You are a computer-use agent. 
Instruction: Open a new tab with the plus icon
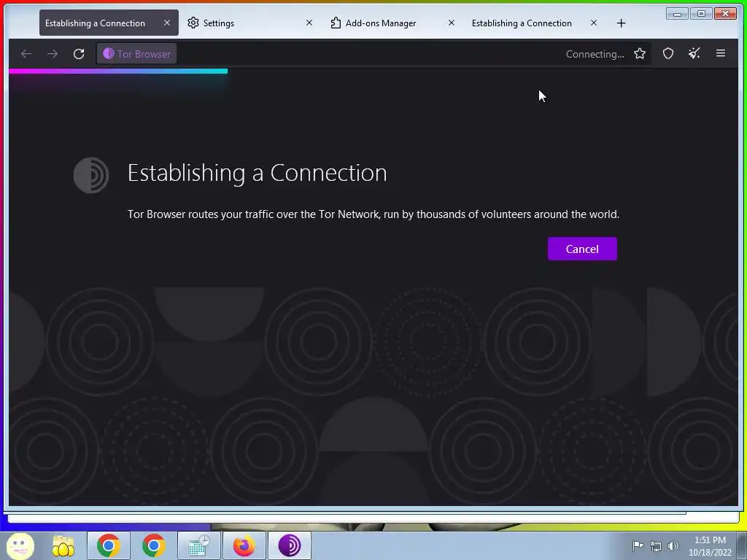click(x=621, y=23)
